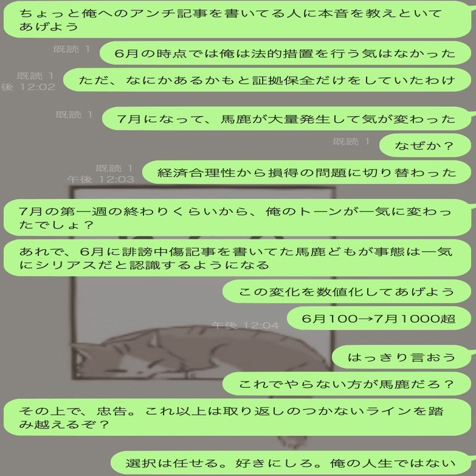Click the bubble starting 7月の第一週の終わり

(x=238, y=218)
